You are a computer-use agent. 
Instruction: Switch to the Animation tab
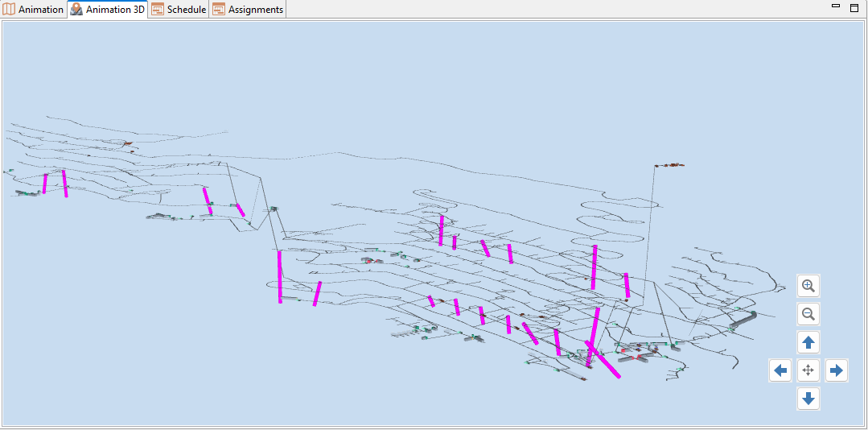33,10
